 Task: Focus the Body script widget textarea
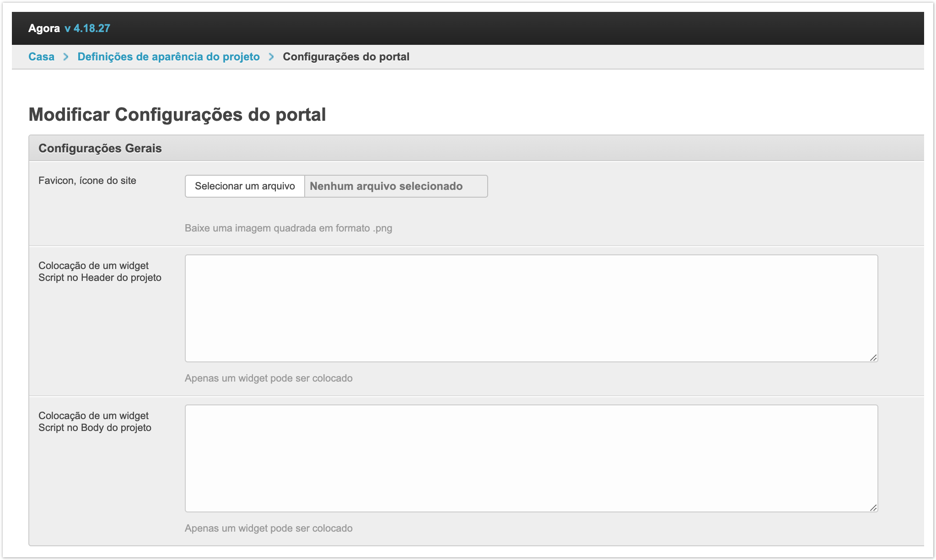pyautogui.click(x=531, y=458)
